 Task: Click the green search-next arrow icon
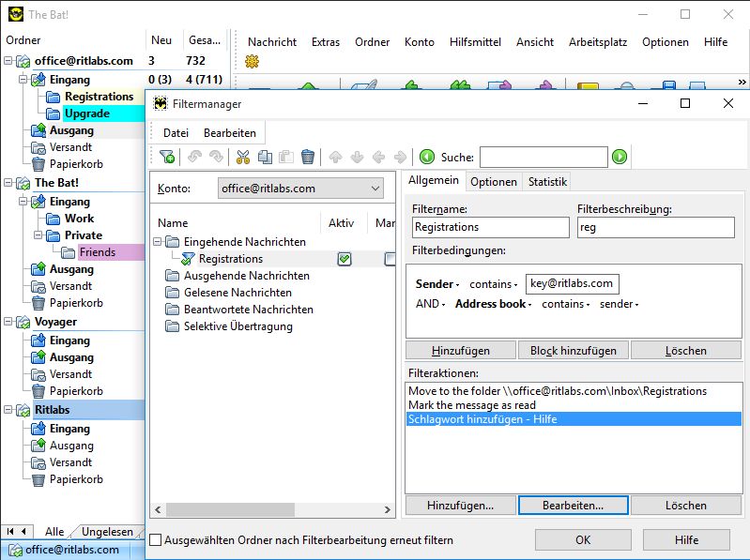coord(620,158)
